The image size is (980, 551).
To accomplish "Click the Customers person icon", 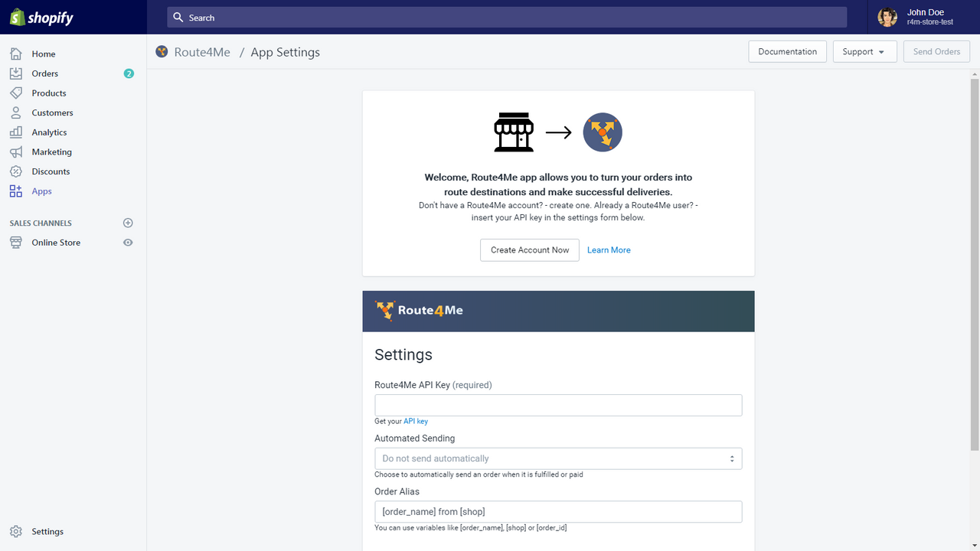I will tap(16, 112).
